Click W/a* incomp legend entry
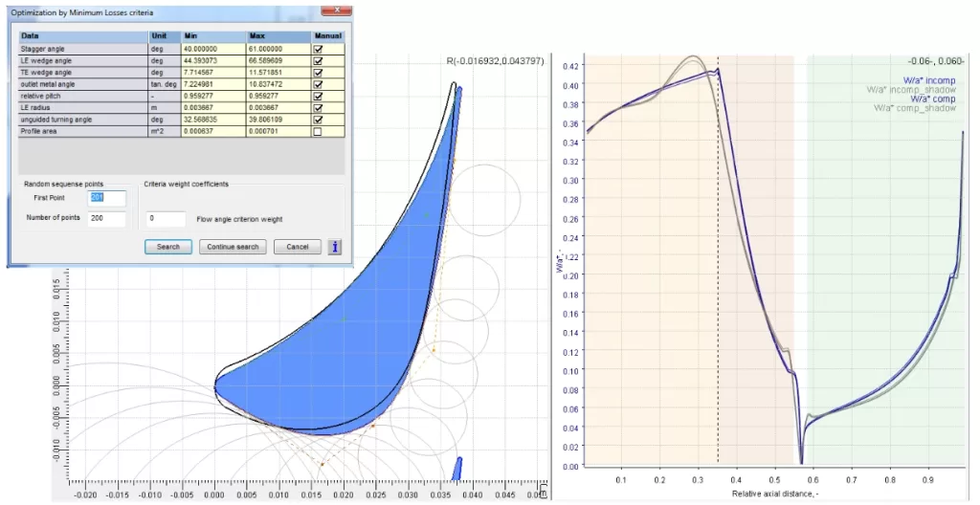980x505 pixels. pos(928,80)
